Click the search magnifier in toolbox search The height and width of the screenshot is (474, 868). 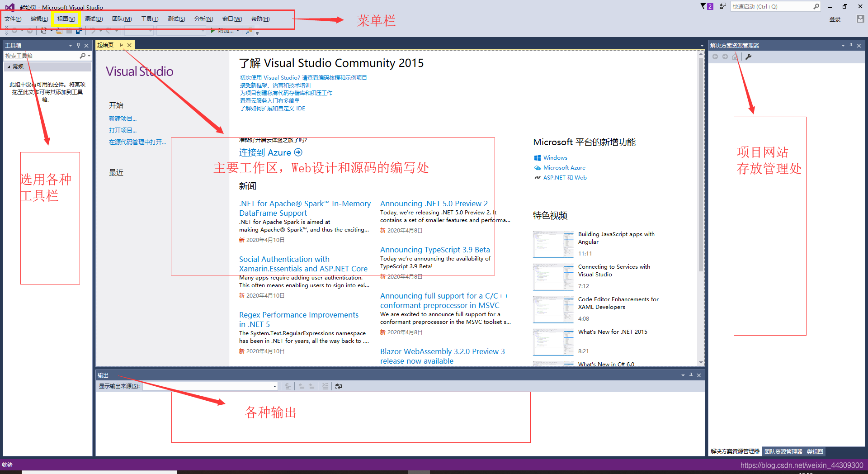pyautogui.click(x=83, y=56)
